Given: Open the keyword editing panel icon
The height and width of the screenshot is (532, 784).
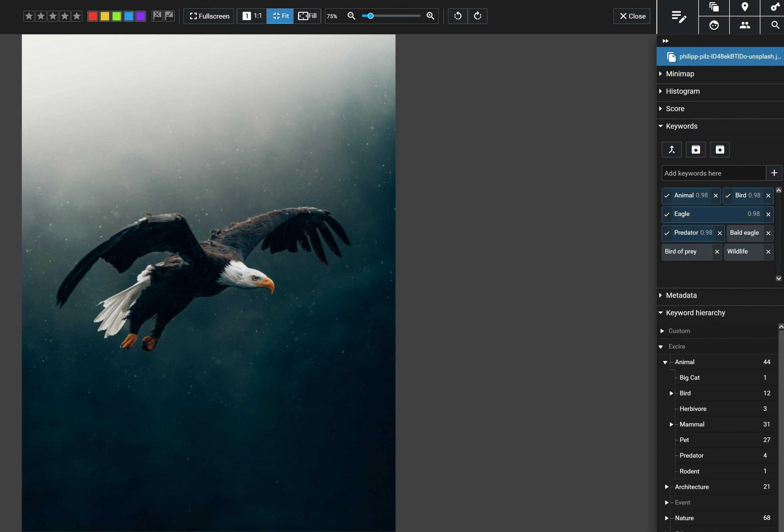Looking at the screenshot, I should click(x=678, y=17).
